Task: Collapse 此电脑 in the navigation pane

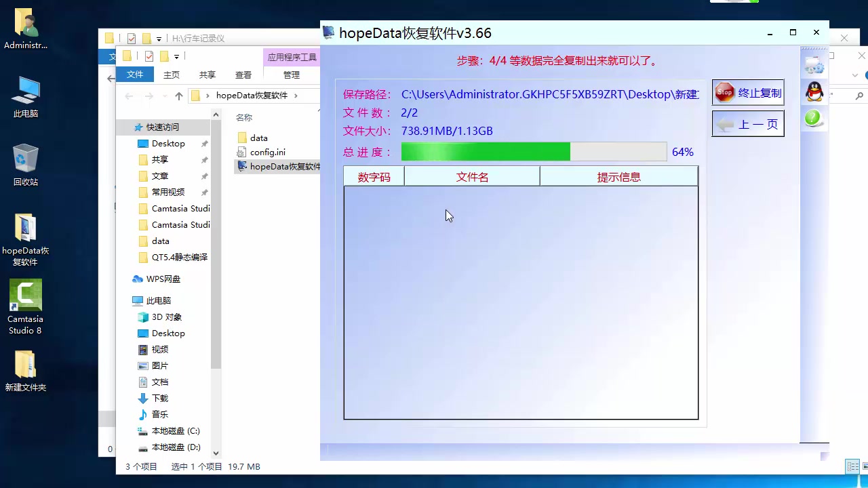Action: pos(125,300)
